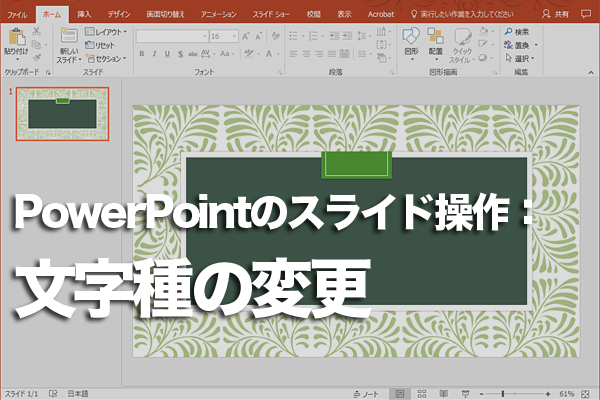Open the クイックスタイル gallery
The image size is (600, 400).
click(462, 45)
